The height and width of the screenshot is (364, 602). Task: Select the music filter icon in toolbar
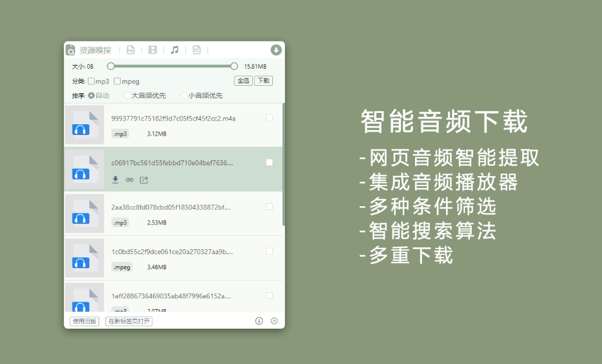175,49
